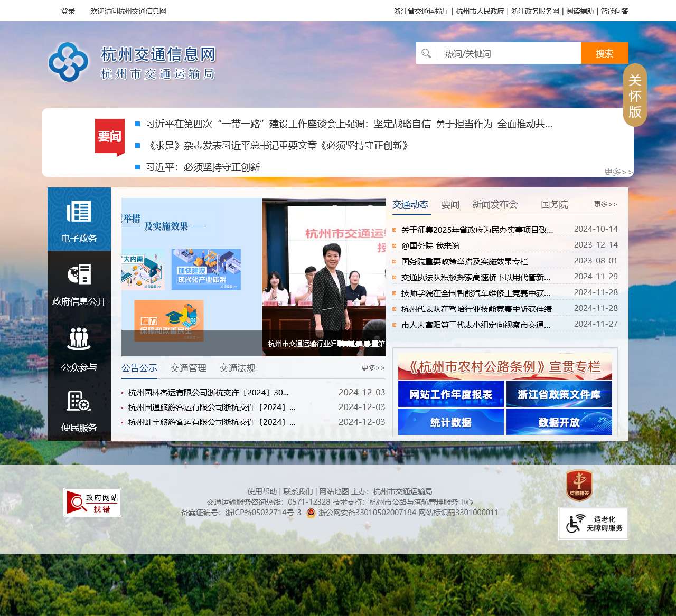The image size is (676, 616).
Task: Select the 交通管理 tab
Action: click(x=189, y=368)
